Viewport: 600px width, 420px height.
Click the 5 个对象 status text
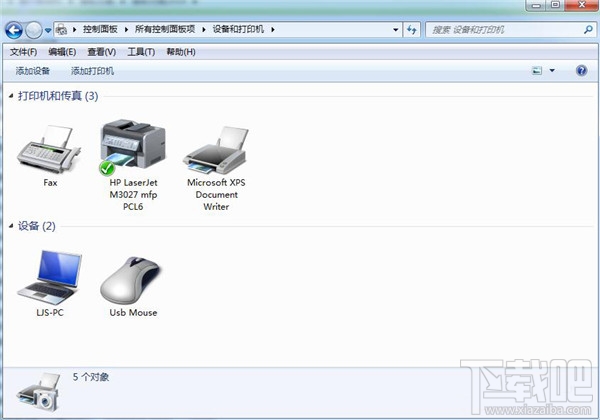[91, 377]
